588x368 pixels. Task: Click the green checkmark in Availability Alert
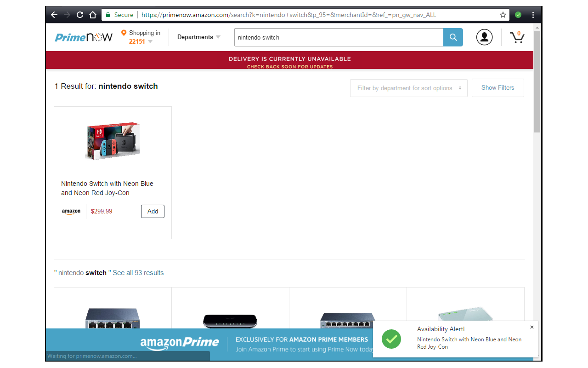click(x=391, y=339)
